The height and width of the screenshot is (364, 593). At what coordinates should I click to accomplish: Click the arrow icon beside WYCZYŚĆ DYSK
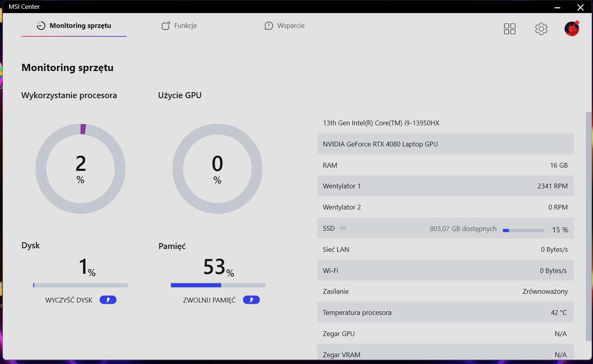pyautogui.click(x=108, y=300)
